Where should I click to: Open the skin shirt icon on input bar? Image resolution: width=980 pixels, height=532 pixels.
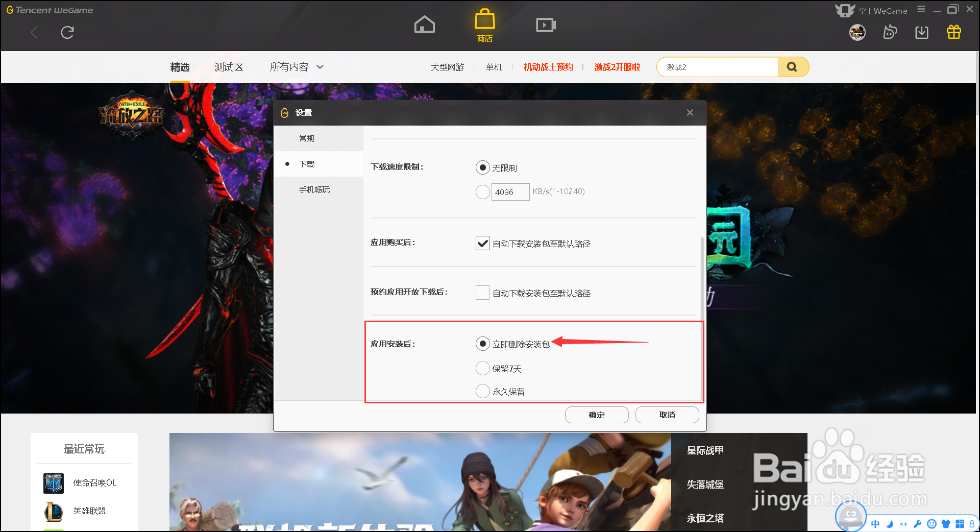point(946,524)
